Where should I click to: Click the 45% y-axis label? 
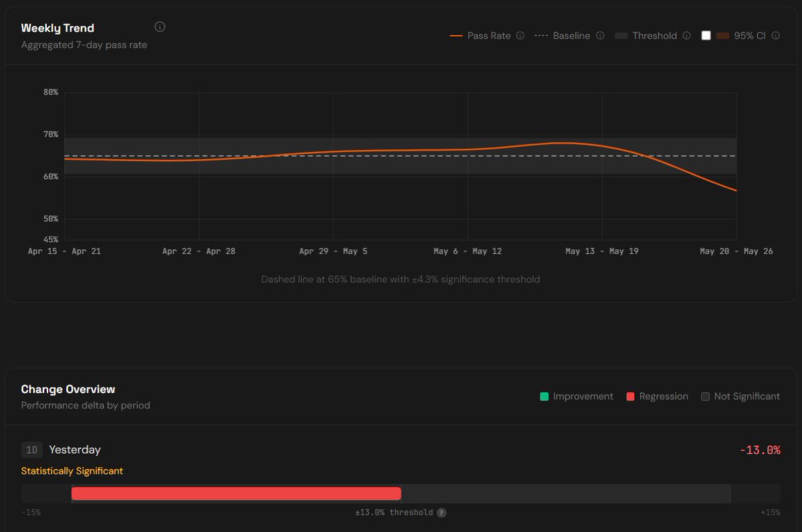click(x=51, y=239)
